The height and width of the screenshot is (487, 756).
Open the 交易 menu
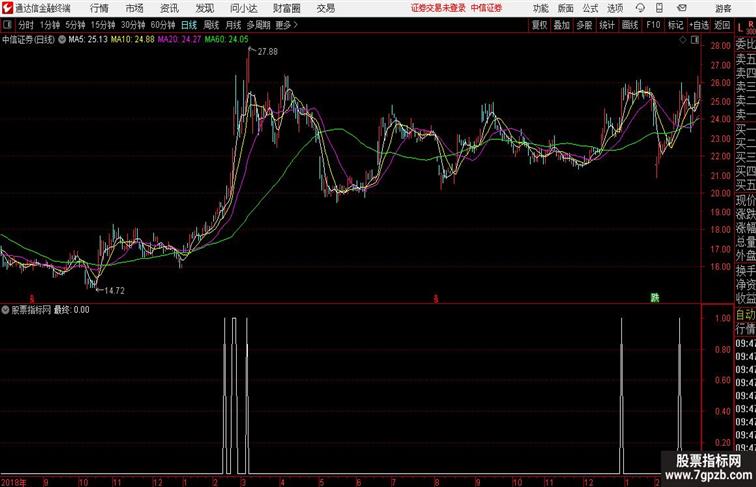point(325,8)
